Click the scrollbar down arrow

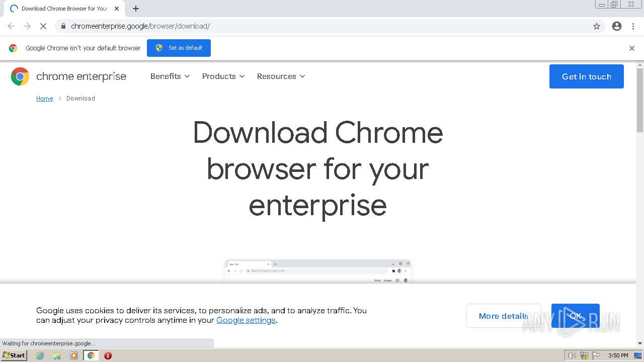[x=640, y=343]
